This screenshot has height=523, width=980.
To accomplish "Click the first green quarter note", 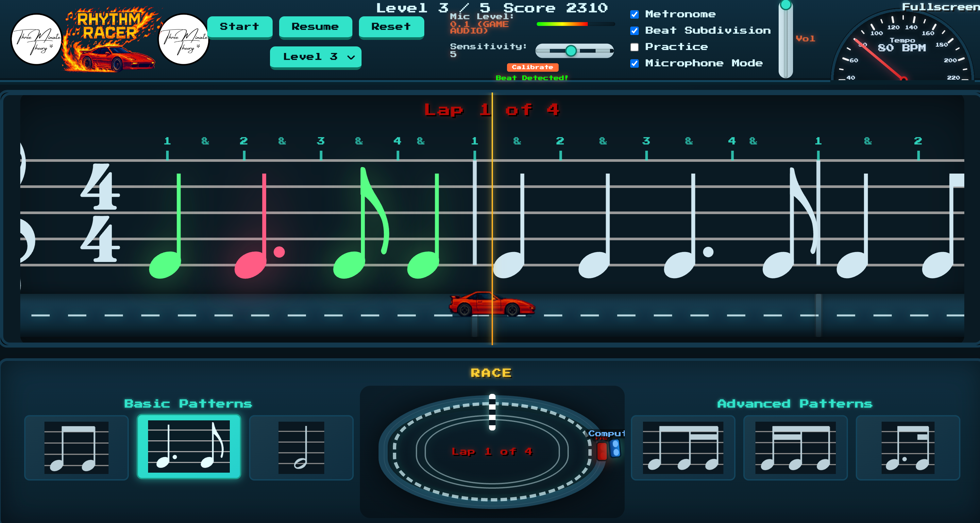I will pyautogui.click(x=165, y=226).
